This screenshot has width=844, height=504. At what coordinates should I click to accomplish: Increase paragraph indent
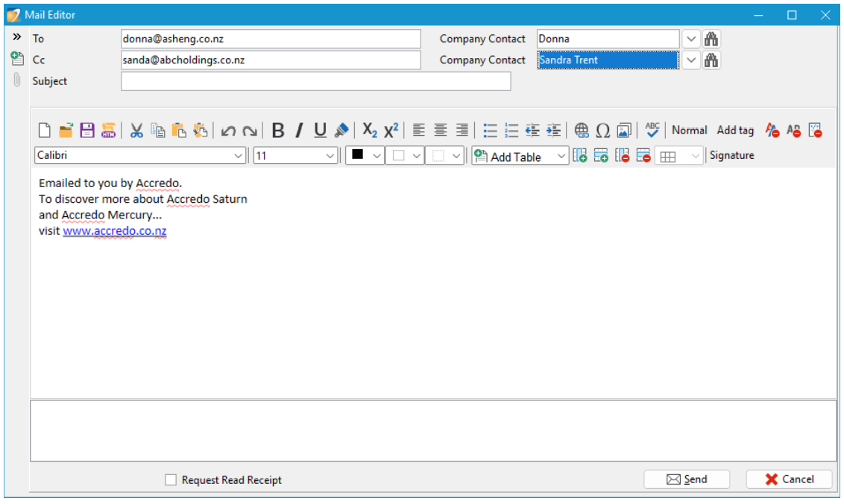553,130
